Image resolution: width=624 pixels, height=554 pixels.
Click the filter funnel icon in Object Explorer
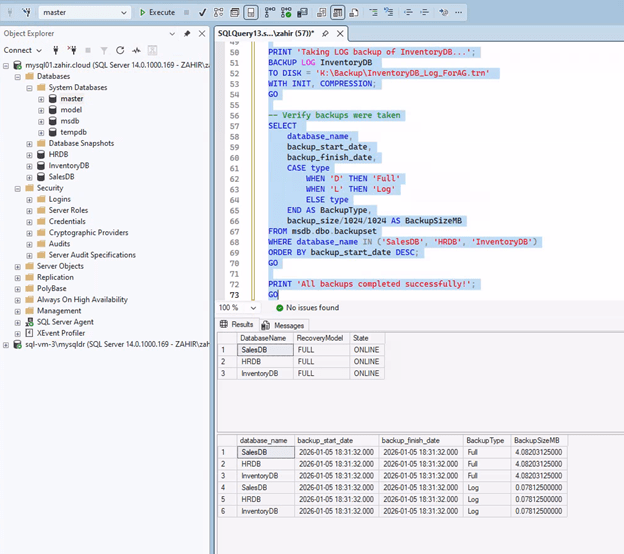click(105, 50)
